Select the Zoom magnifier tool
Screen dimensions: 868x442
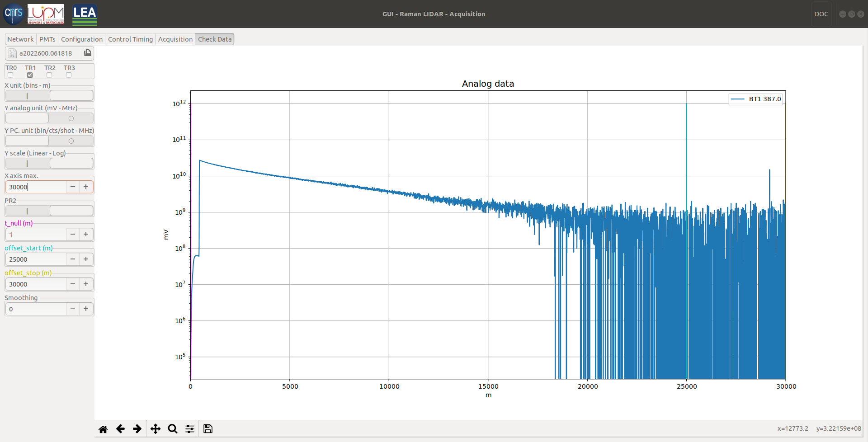(172, 429)
